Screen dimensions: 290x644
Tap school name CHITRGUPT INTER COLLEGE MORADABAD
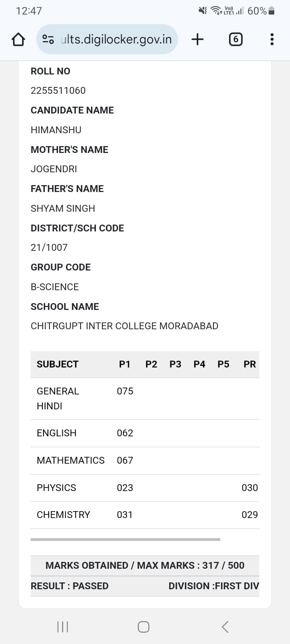tap(124, 326)
